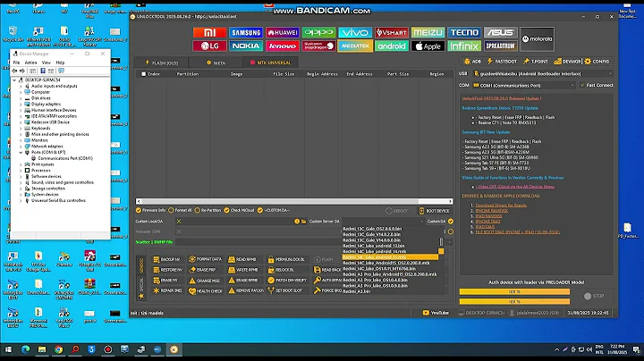Image resolution: width=644 pixels, height=361 pixels.
Task: Click the Erase FRP function
Action: (202, 270)
